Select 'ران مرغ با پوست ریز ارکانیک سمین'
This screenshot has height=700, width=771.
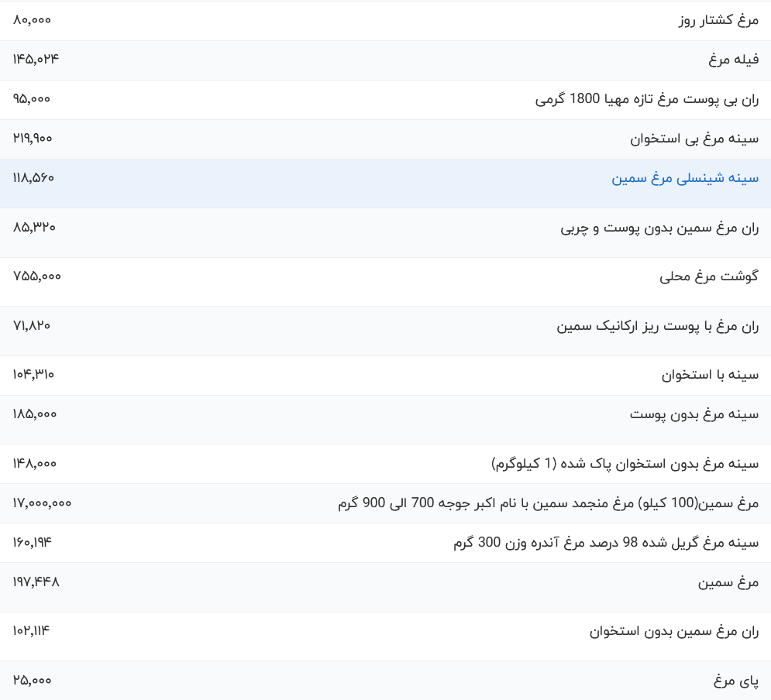[x=657, y=326]
